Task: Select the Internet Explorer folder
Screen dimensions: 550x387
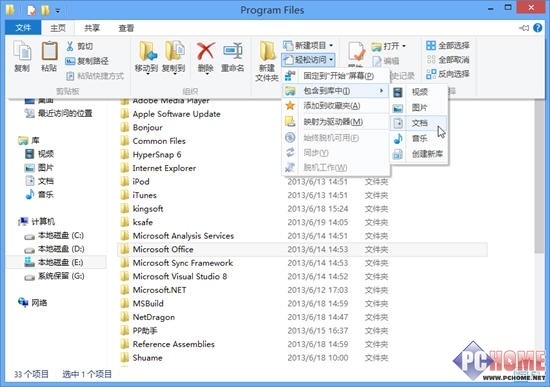Action: tap(158, 168)
